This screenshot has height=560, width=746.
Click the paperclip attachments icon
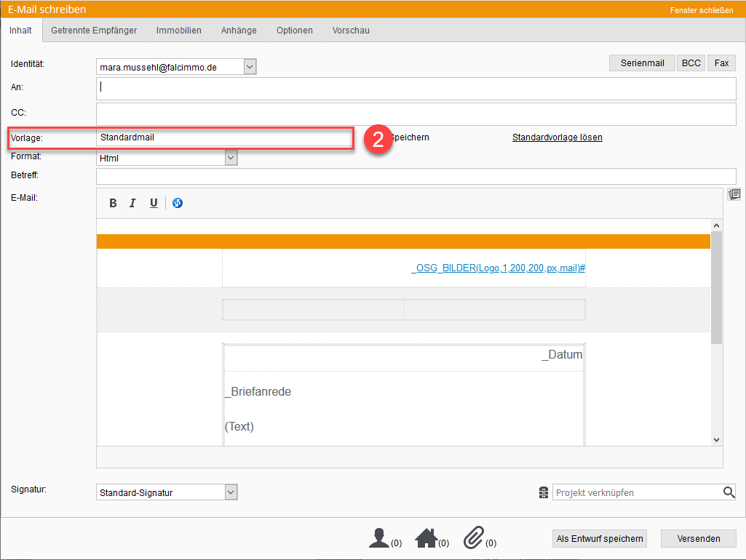[x=474, y=538]
